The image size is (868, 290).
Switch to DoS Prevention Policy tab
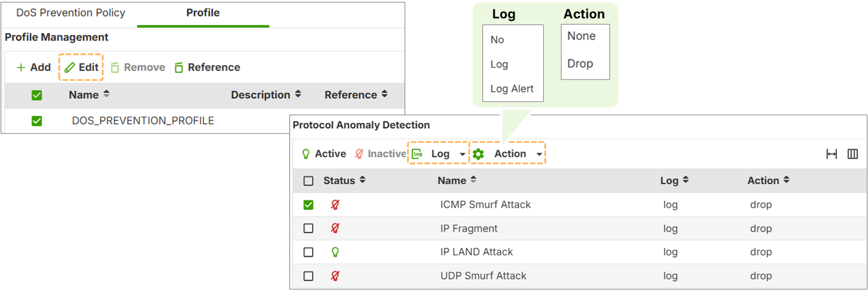point(70,13)
